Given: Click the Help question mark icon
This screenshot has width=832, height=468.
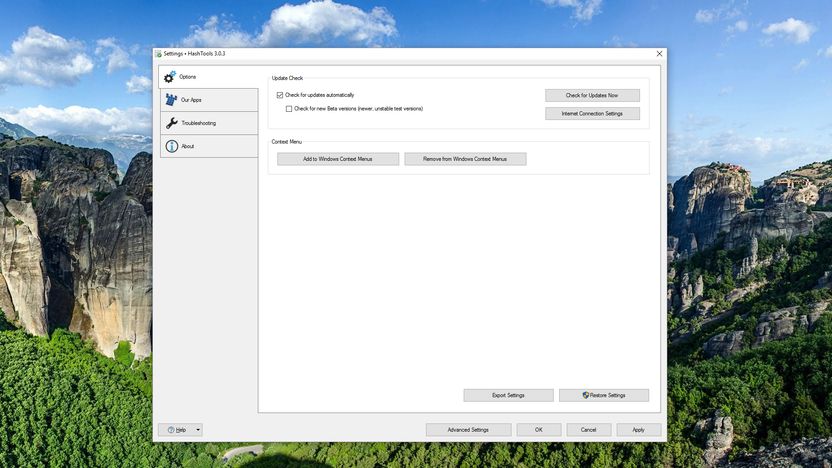Looking at the screenshot, I should point(171,430).
